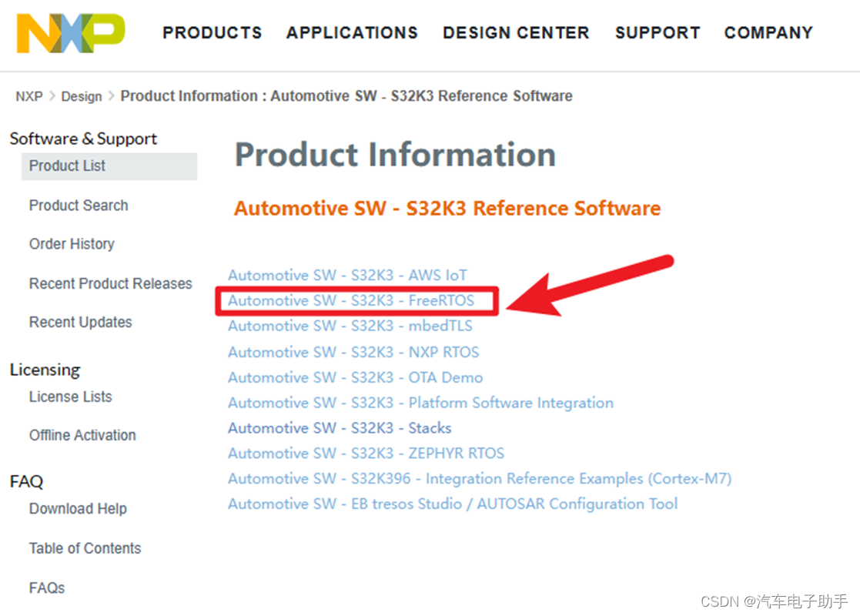Image resolution: width=860 pixels, height=616 pixels.
Task: Open Automotive SW - S32K3 - ZEPHYR RTOS
Action: (x=366, y=453)
